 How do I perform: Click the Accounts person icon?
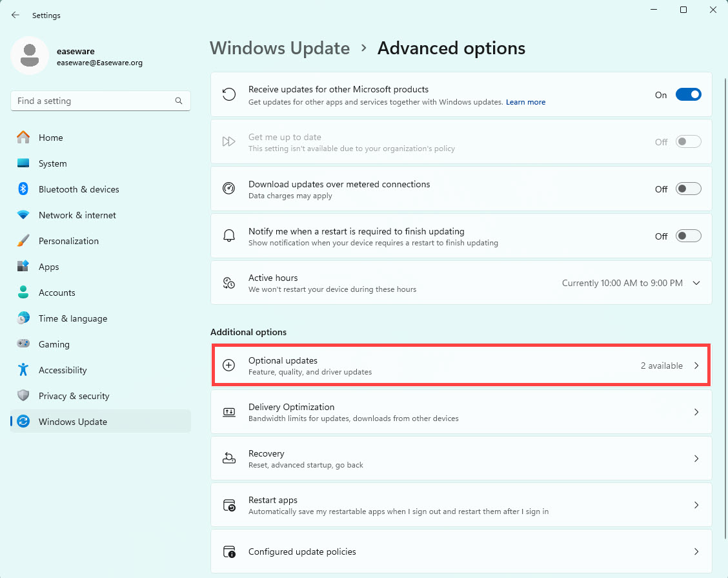tap(23, 292)
